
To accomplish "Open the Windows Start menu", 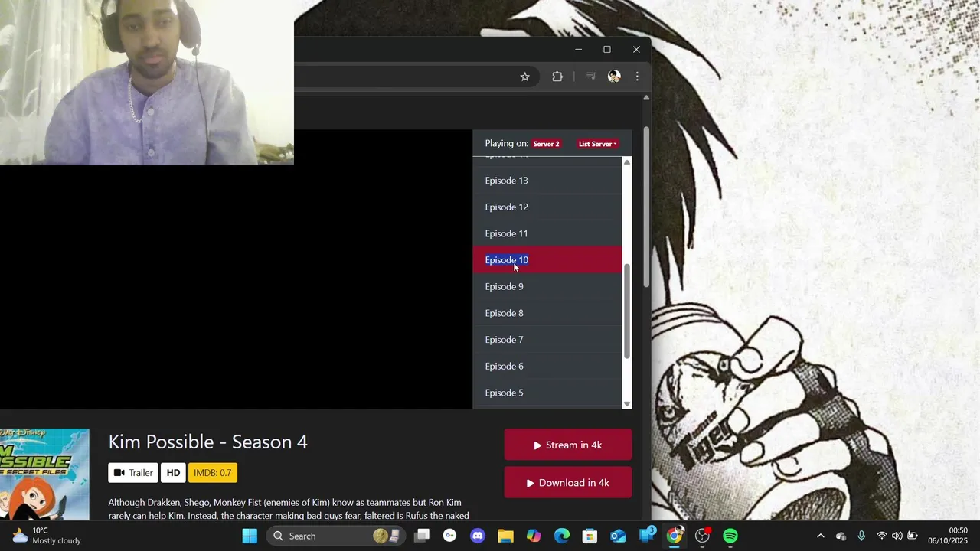I will click(250, 536).
